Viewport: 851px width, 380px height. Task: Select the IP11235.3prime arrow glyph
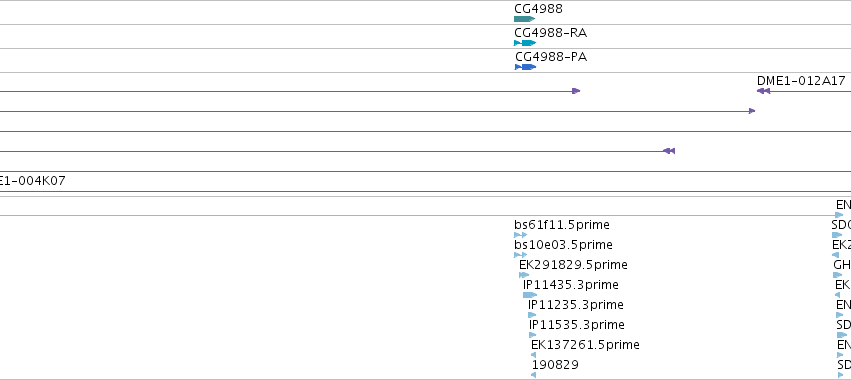(x=532, y=315)
